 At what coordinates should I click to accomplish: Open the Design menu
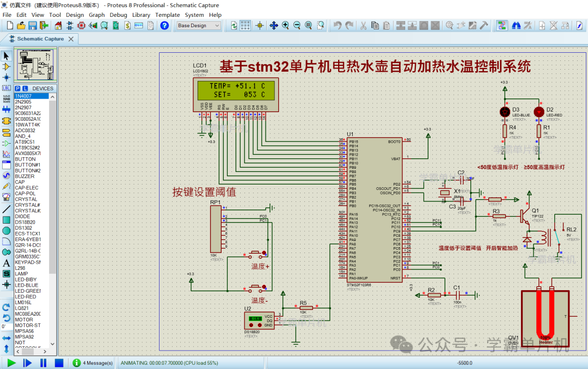75,15
